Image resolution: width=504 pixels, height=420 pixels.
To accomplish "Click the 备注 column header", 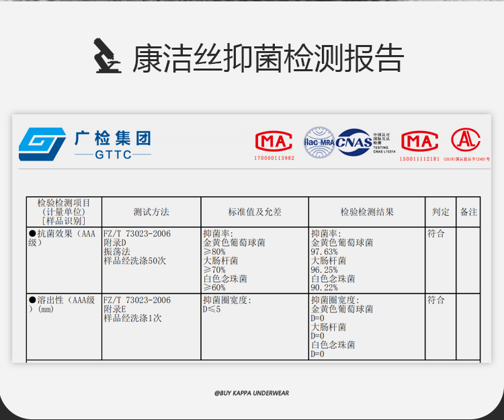I will 468,212.
